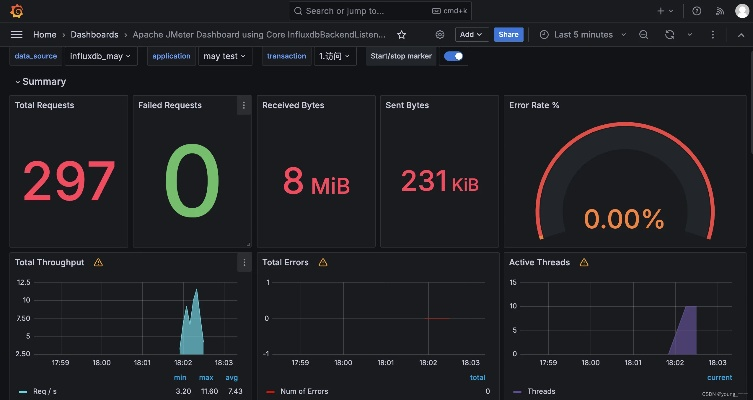The height and width of the screenshot is (400, 753).
Task: Open the sidebar hamburger menu
Action: pyautogui.click(x=16, y=34)
